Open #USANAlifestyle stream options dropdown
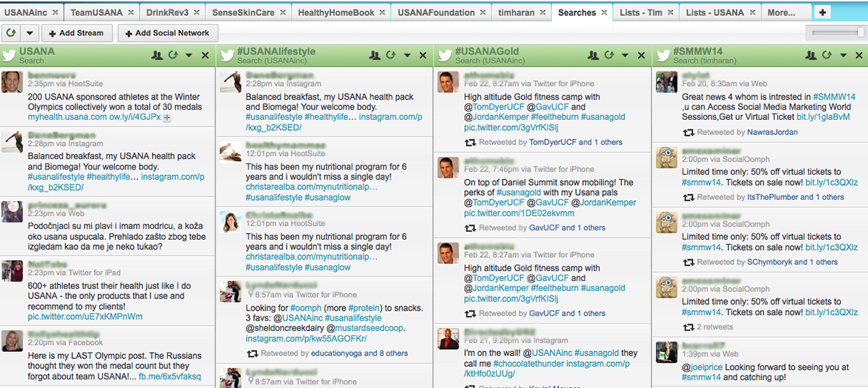The image size is (868, 388). [x=407, y=56]
